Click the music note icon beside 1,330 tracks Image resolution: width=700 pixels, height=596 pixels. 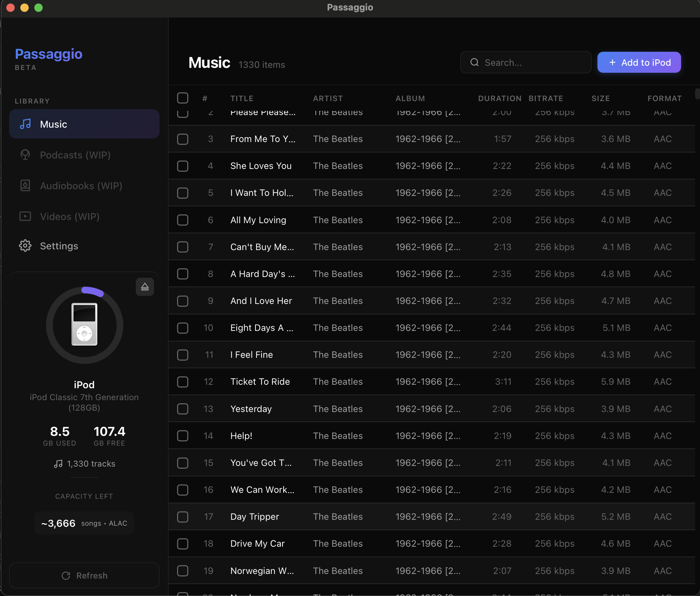(58, 464)
